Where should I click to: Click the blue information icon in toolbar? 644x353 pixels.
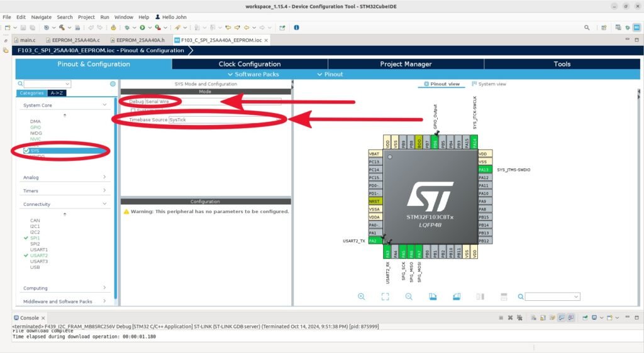point(296,28)
